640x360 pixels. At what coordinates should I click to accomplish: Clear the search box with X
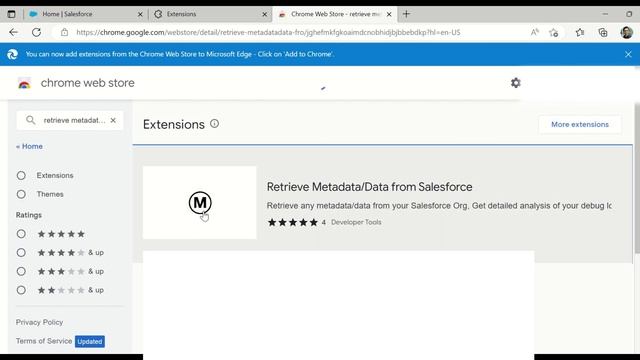click(x=113, y=120)
